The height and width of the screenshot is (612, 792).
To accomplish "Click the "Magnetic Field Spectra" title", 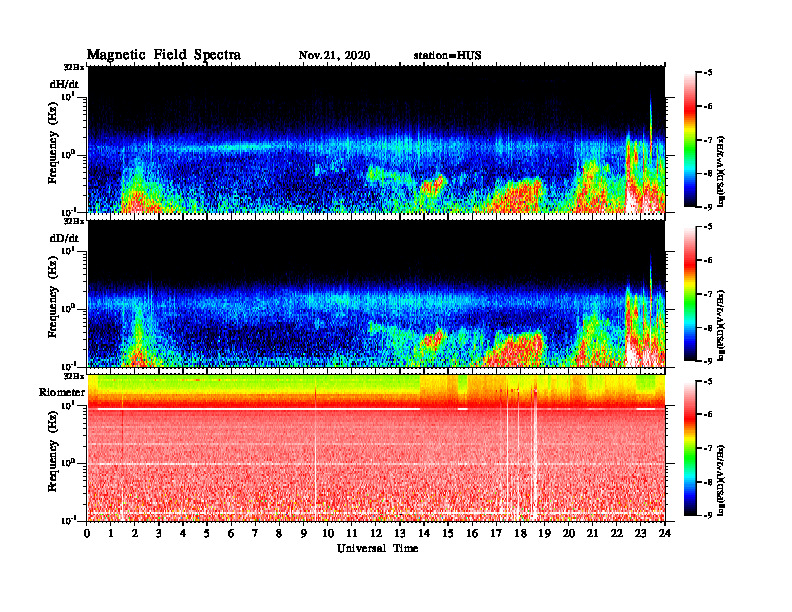I will click(x=163, y=55).
